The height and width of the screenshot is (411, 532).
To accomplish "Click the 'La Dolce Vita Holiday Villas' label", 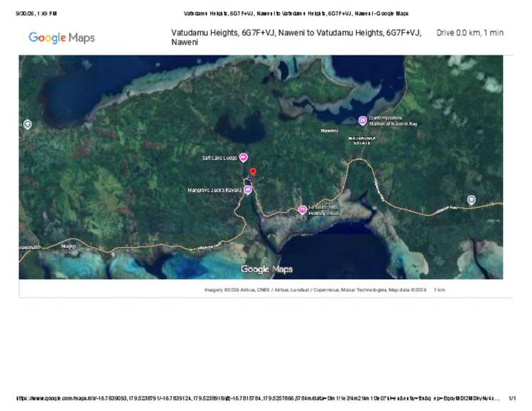I will (x=323, y=210).
